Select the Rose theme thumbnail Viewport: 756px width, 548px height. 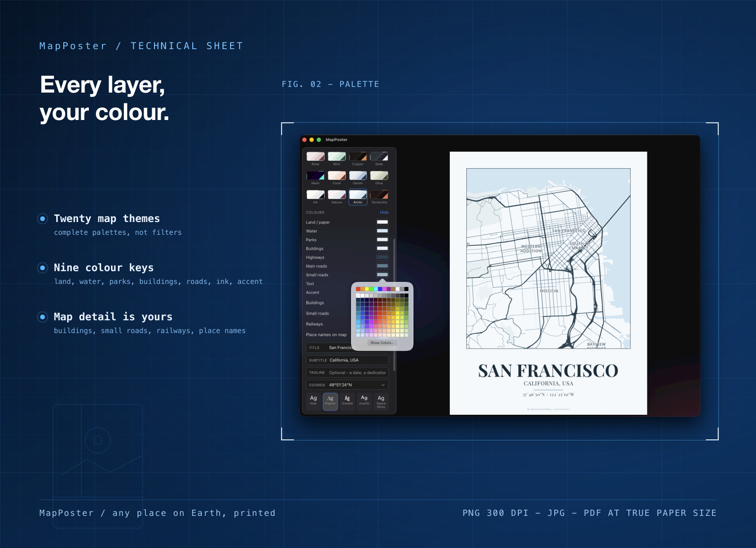(x=315, y=156)
